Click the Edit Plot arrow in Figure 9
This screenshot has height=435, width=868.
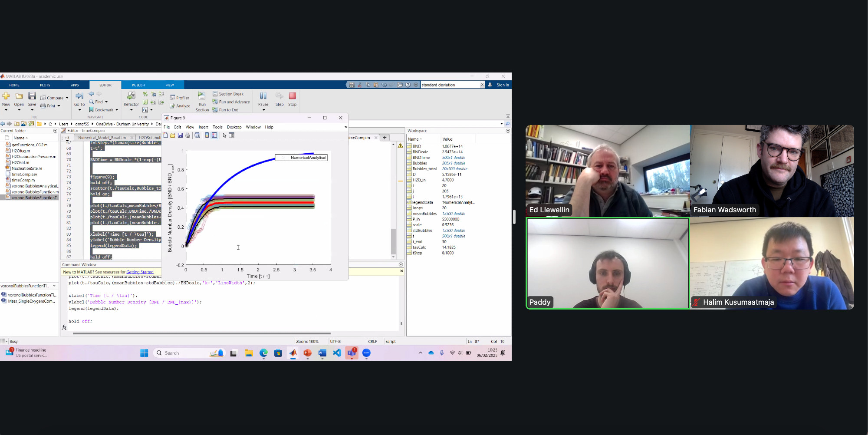tap(224, 135)
